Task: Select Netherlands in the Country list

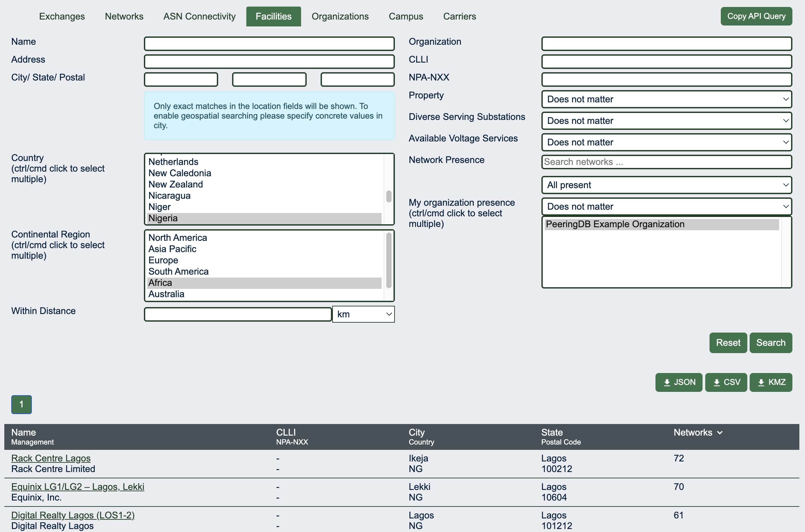Action: tap(264, 162)
